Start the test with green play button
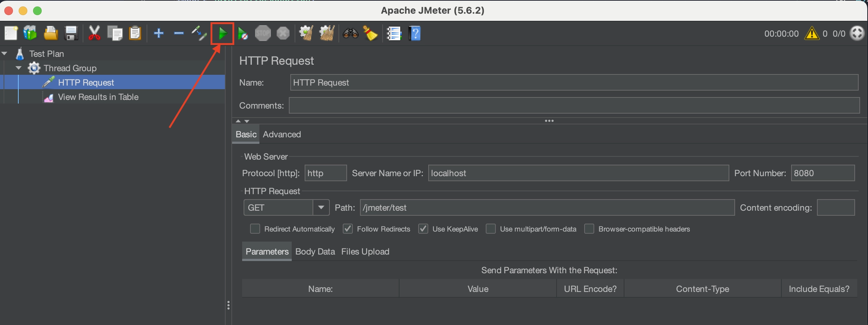868x325 pixels. (x=222, y=33)
